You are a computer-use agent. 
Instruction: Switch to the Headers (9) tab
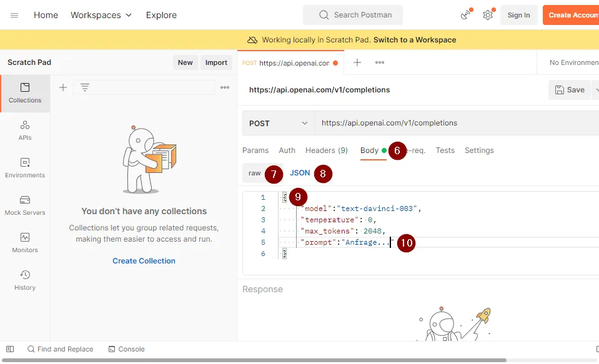click(x=326, y=150)
